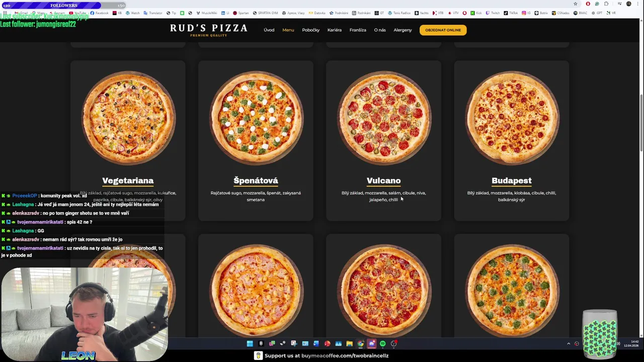Screen dimensions: 644x362
Task: Open Discord from the taskbar
Action: click(x=371, y=344)
